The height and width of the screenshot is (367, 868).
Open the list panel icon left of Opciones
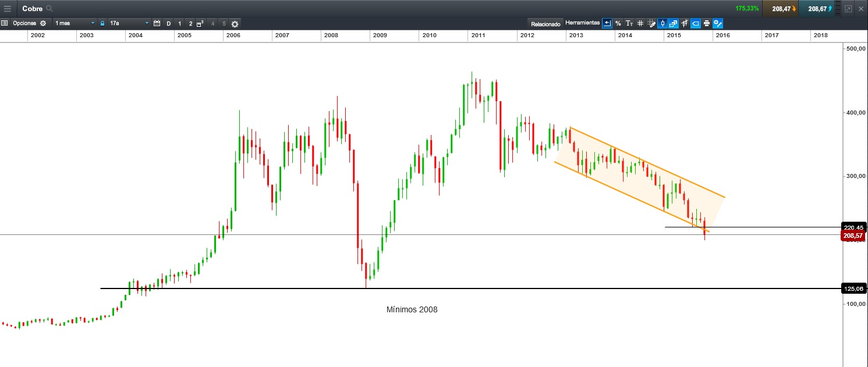[x=4, y=23]
